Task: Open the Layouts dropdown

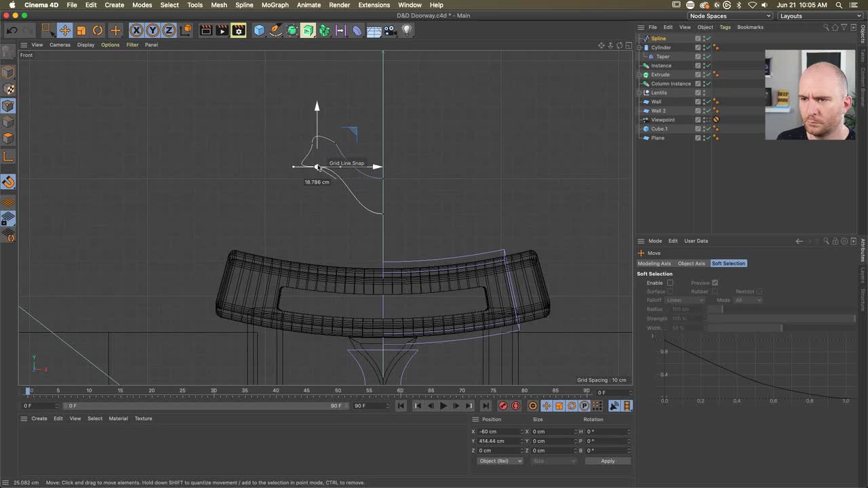Action: click(x=821, y=16)
